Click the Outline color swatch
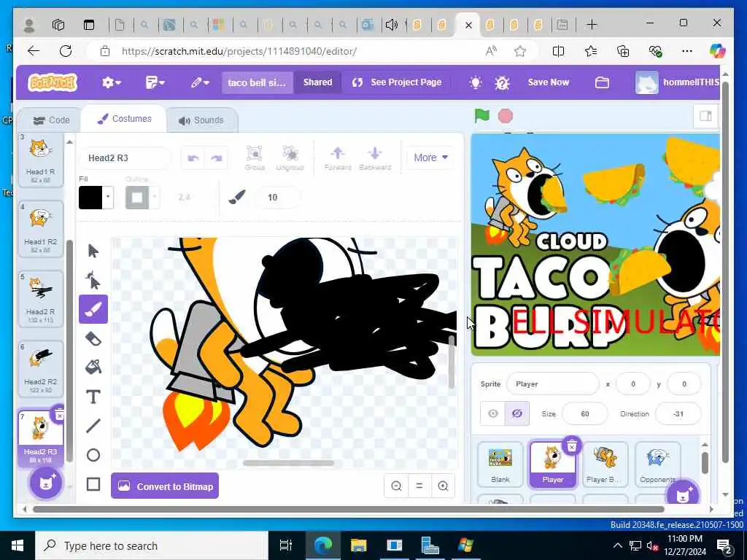Image resolution: width=747 pixels, height=560 pixels. [x=137, y=197]
